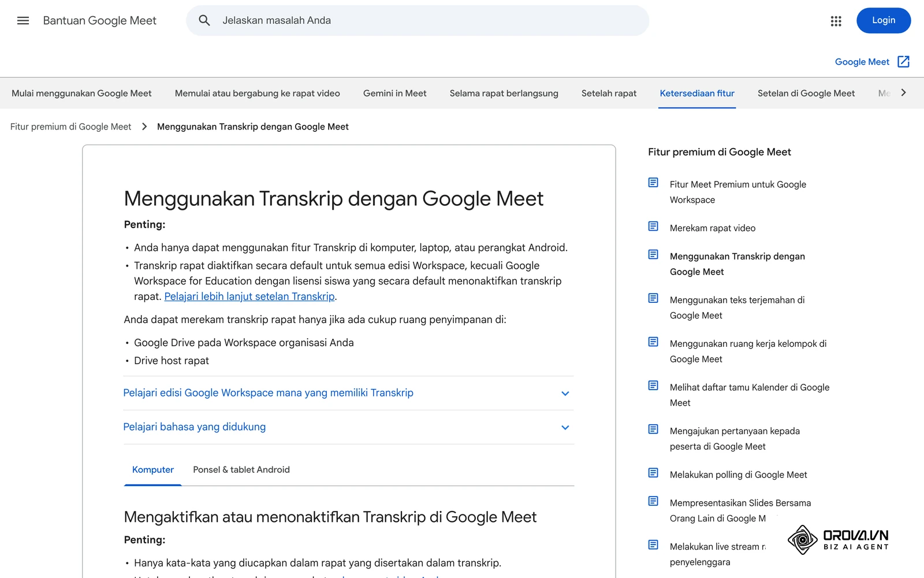The width and height of the screenshot is (924, 578).
Task: Click the breadcrumb chevron separator
Action: tap(144, 127)
